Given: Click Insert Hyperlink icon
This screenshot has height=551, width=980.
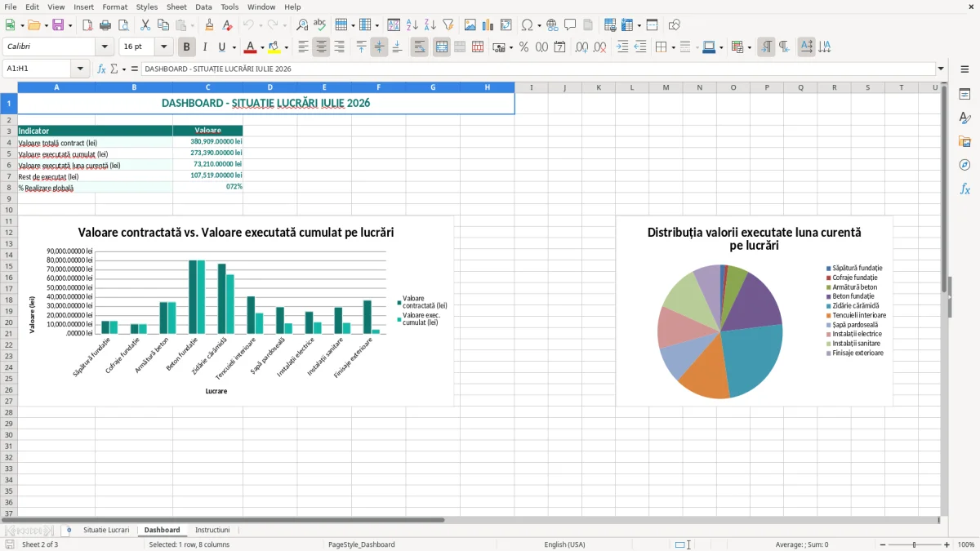Looking at the screenshot, I should [552, 25].
